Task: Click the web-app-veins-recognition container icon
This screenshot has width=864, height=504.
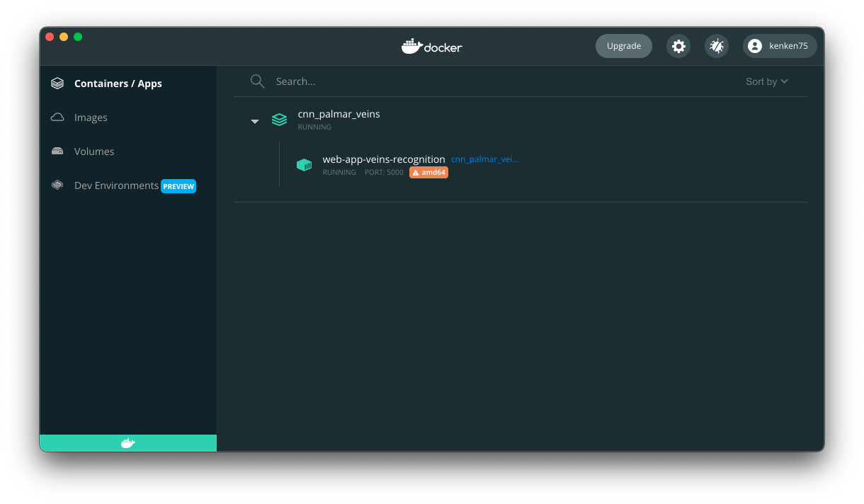Action: pos(304,165)
